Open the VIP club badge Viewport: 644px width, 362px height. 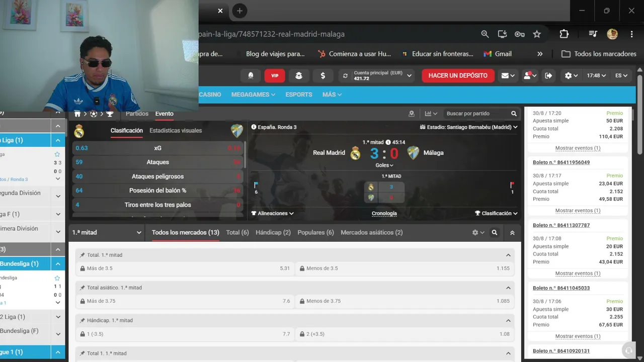pyautogui.click(x=275, y=75)
